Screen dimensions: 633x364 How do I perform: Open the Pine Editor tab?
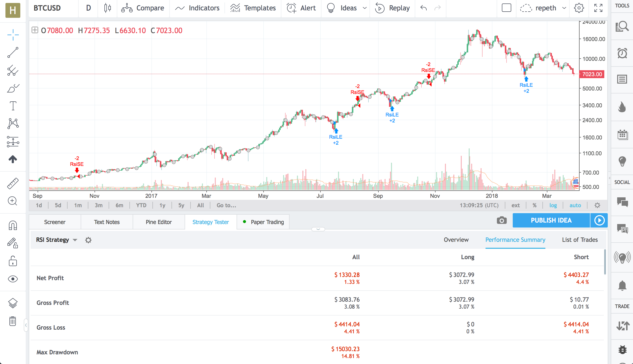[x=159, y=222]
